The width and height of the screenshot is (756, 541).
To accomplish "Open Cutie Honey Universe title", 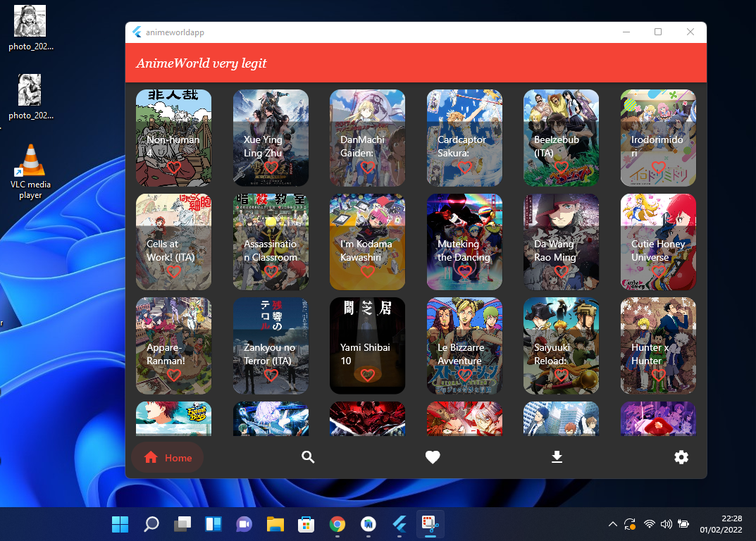I will [658, 250].
